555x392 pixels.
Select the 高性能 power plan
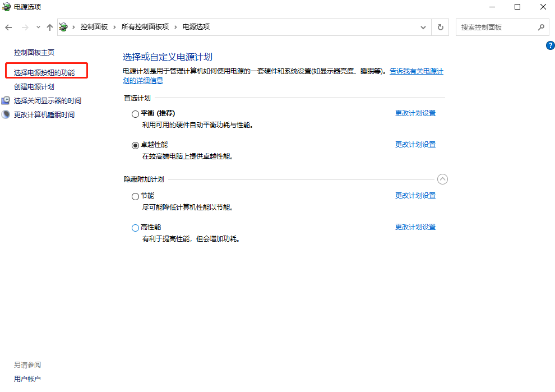point(135,227)
